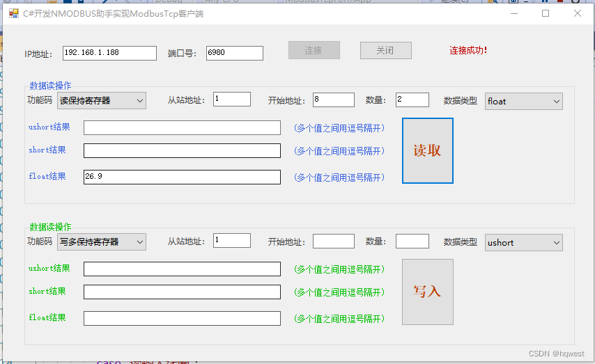Click ushort结果 field in the read section

point(182,128)
